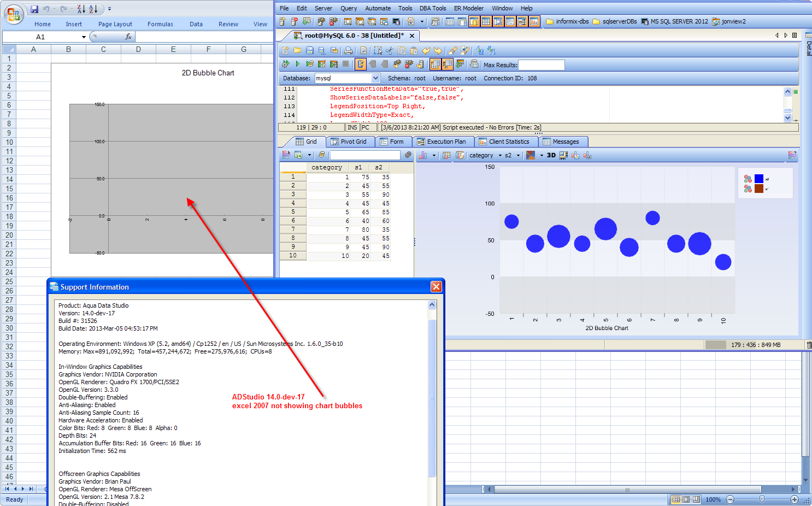Click the export grid to Excel icon
This screenshot has width=812, height=506.
298,155
